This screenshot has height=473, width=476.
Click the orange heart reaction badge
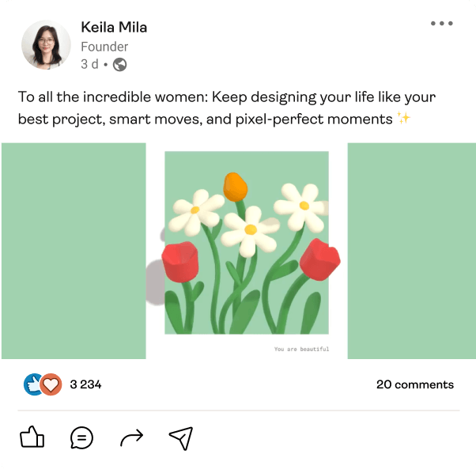[51, 384]
